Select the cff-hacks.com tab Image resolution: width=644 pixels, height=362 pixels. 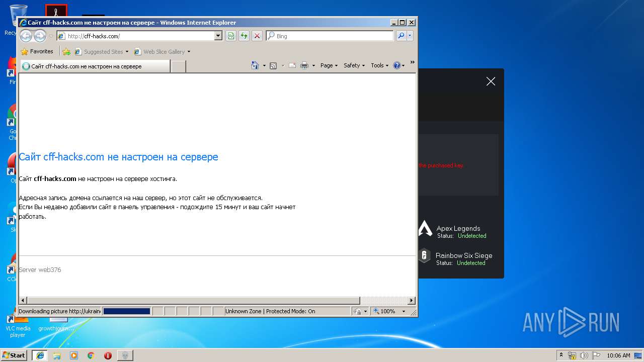click(95, 66)
